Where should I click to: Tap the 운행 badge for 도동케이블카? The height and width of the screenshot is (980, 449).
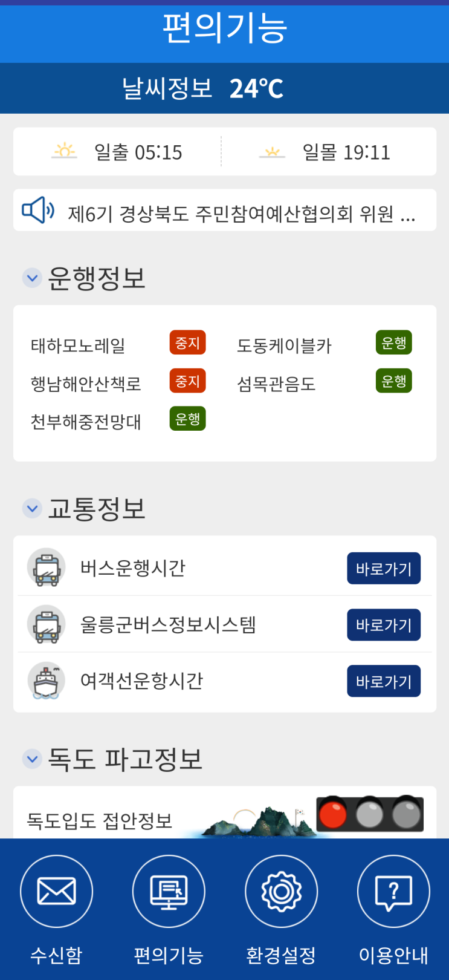pyautogui.click(x=393, y=343)
